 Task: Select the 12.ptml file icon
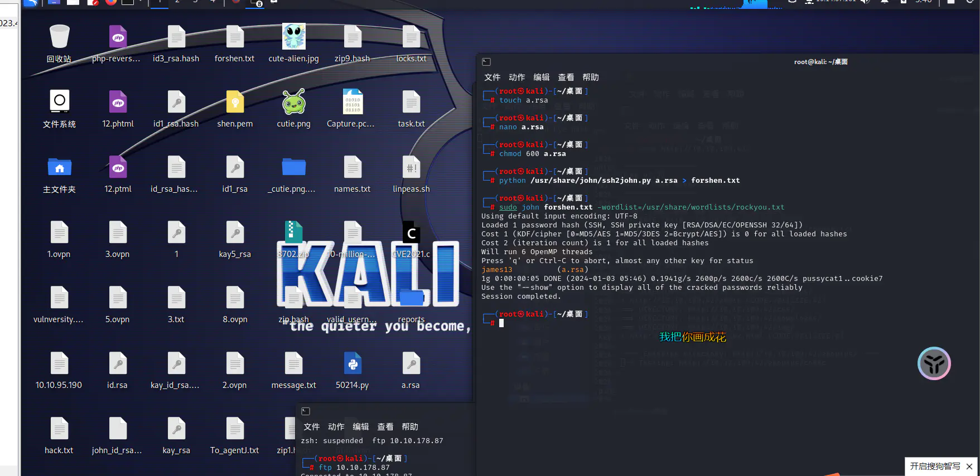118,167
